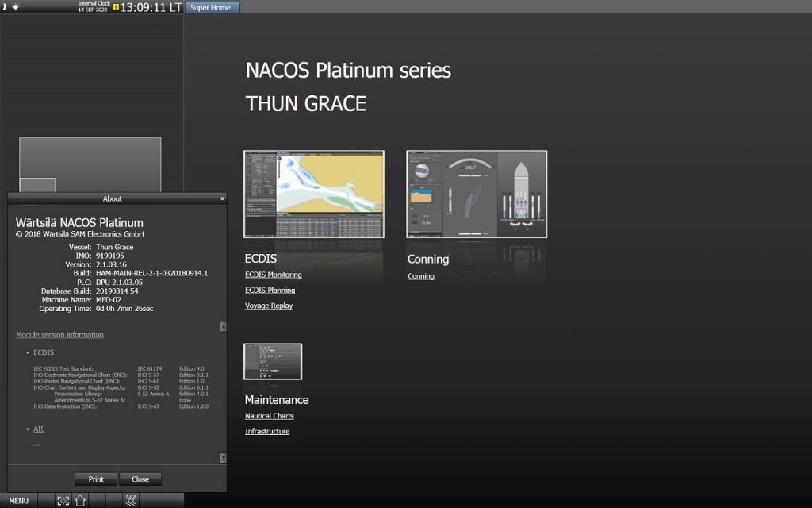Click the yellow clock warning icon

point(116,7)
